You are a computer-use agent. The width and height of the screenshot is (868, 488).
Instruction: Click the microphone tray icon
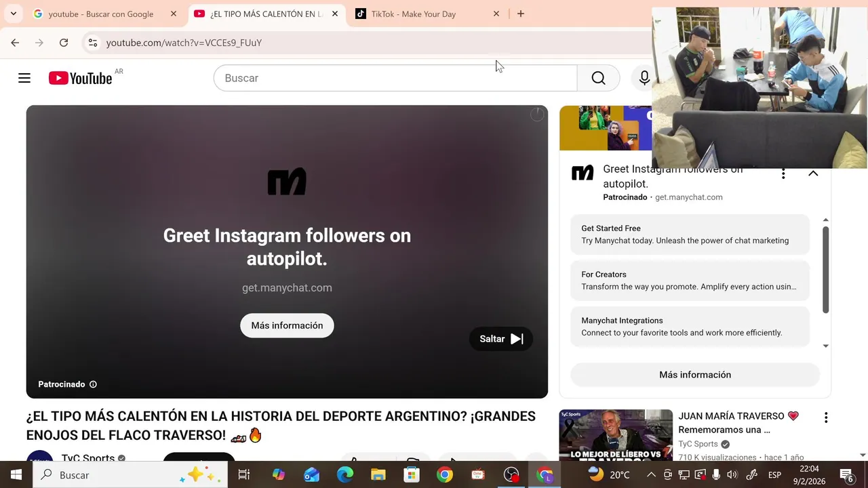[716, 475]
